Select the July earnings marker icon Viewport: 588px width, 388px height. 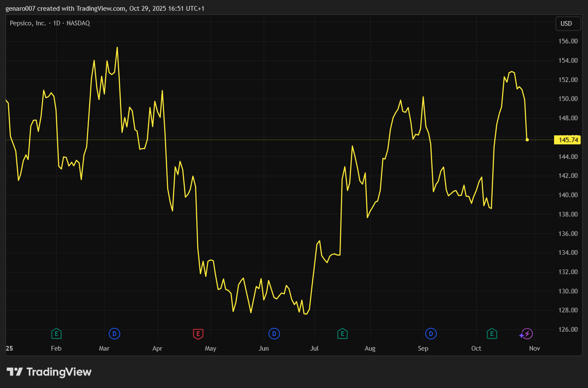(342, 334)
